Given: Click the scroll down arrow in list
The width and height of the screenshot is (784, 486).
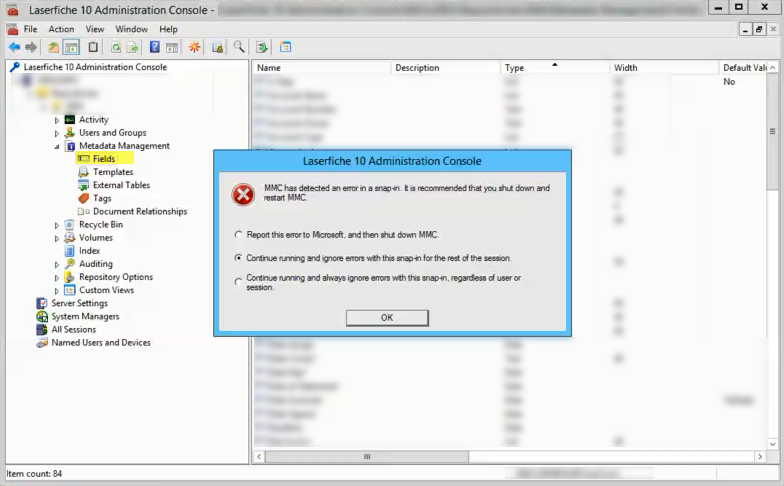Looking at the screenshot, I should tap(772, 444).
